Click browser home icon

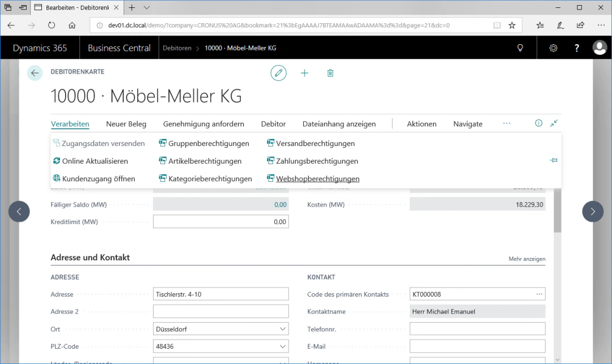pyautogui.click(x=72, y=25)
